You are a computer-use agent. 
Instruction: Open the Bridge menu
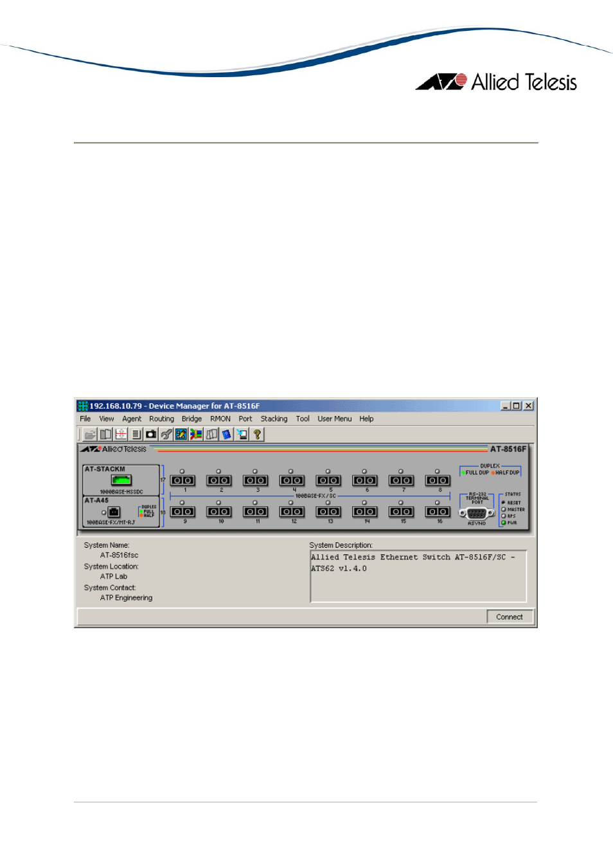191,419
